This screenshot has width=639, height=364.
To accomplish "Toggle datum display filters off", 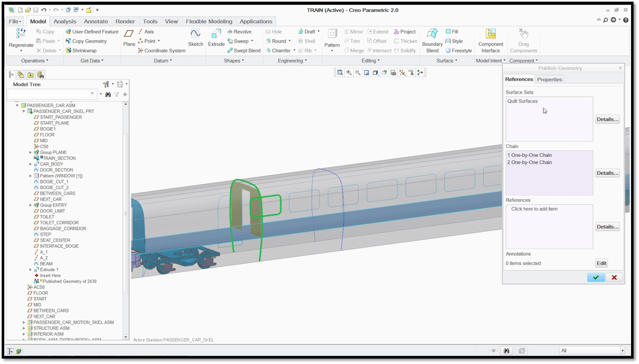I will coord(402,72).
